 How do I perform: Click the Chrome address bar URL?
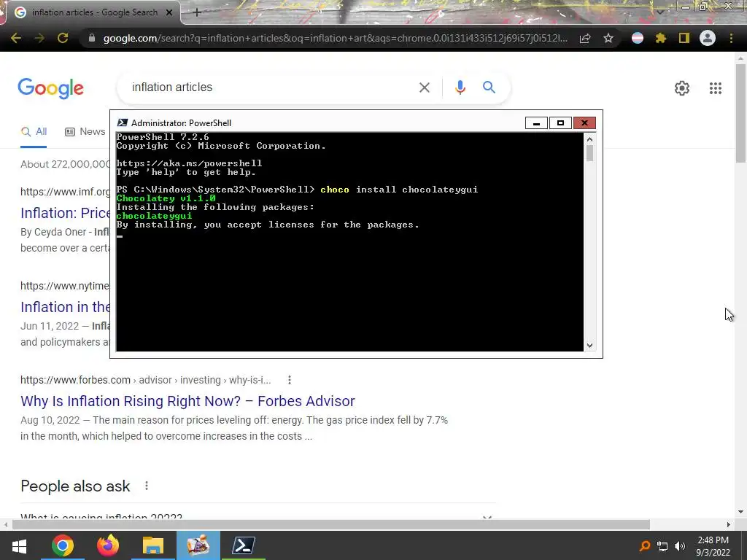[x=336, y=38]
